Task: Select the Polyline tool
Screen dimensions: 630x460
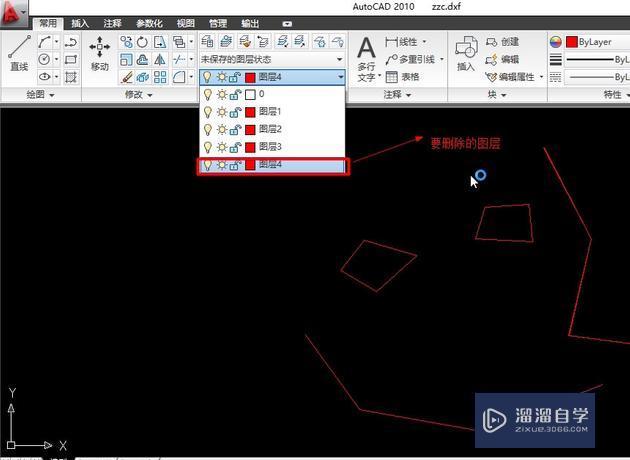Action: click(x=71, y=42)
